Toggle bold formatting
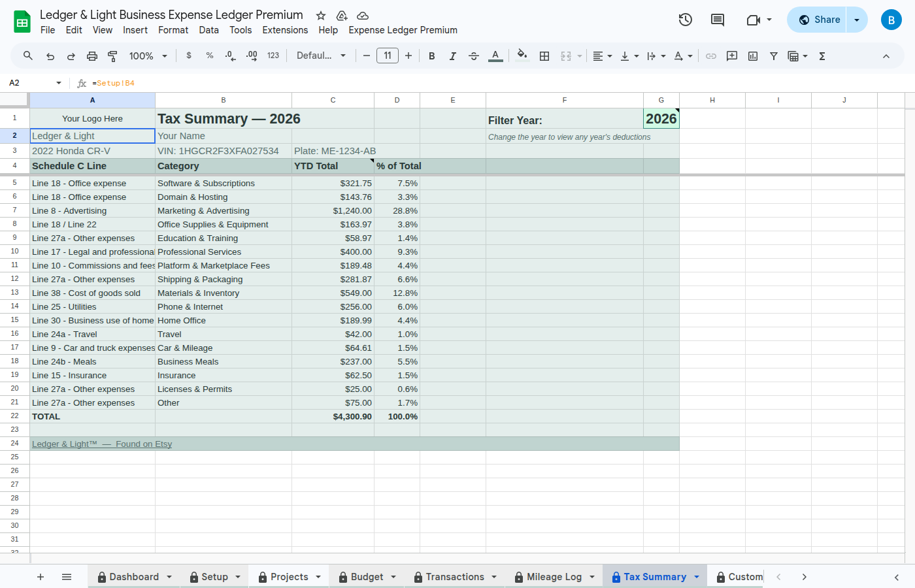The width and height of the screenshot is (915, 588). 432,56
